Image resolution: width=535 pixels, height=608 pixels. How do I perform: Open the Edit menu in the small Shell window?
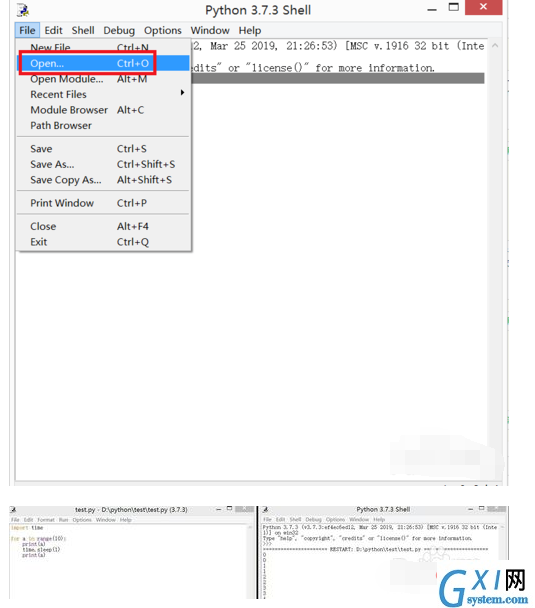click(281, 519)
